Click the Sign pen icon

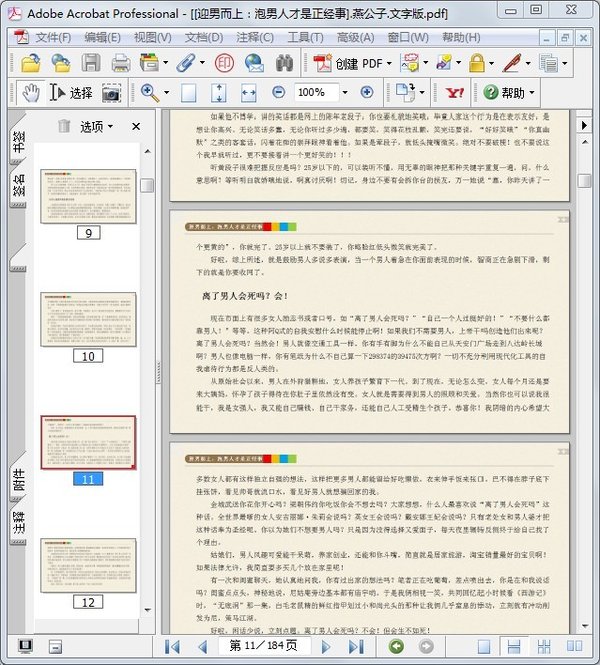pos(512,63)
